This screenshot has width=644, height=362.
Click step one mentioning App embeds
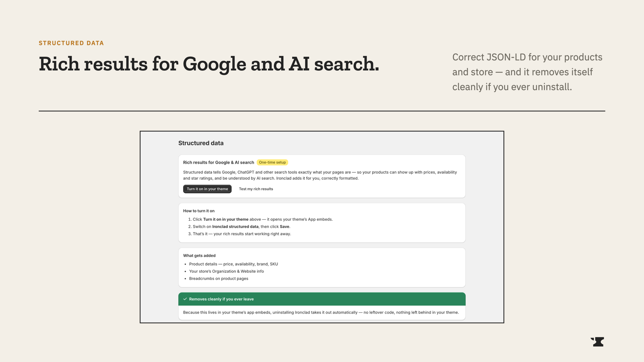pyautogui.click(x=263, y=219)
